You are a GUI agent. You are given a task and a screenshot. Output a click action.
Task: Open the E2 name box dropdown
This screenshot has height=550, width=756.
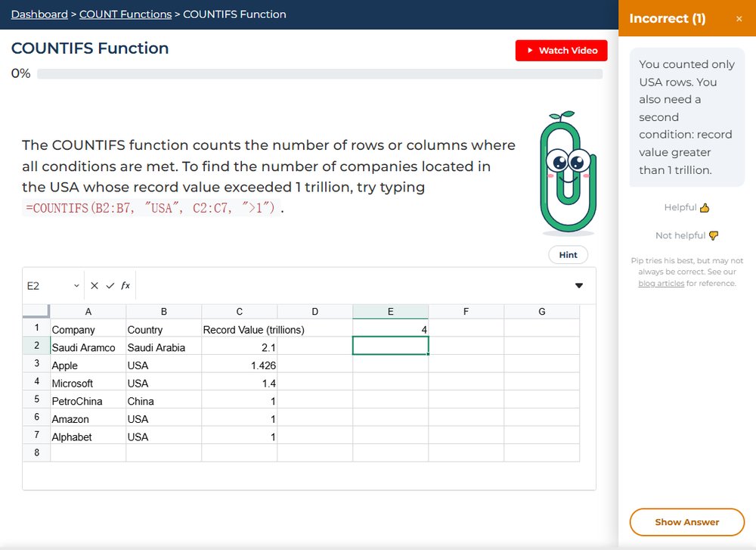click(x=76, y=286)
